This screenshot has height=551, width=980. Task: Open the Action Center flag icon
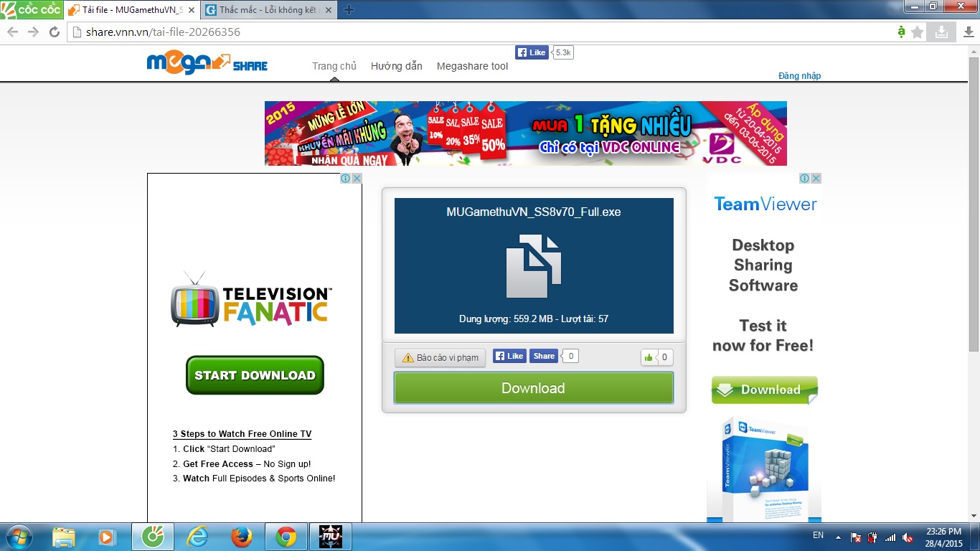pyautogui.click(x=856, y=537)
